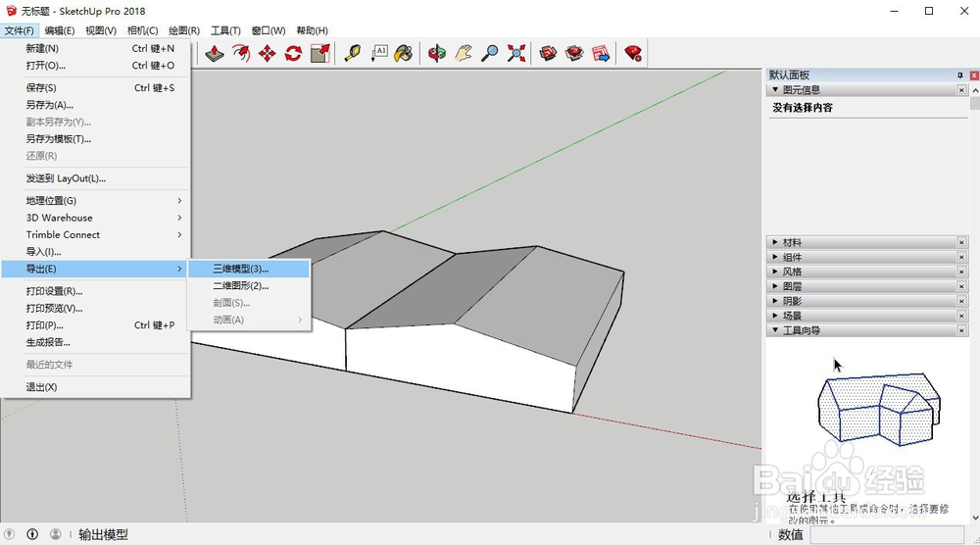The height and width of the screenshot is (545, 980).
Task: Click the geolocation status bar icon
Action: pos(10,534)
